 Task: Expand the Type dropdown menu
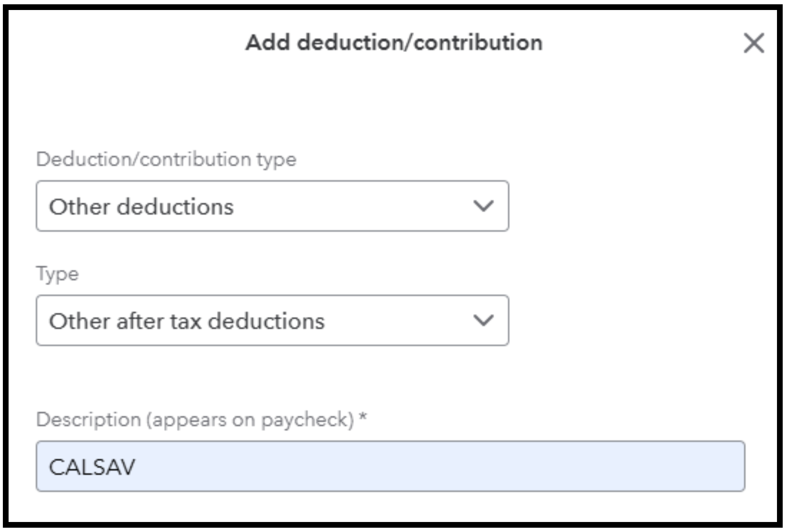(x=272, y=320)
